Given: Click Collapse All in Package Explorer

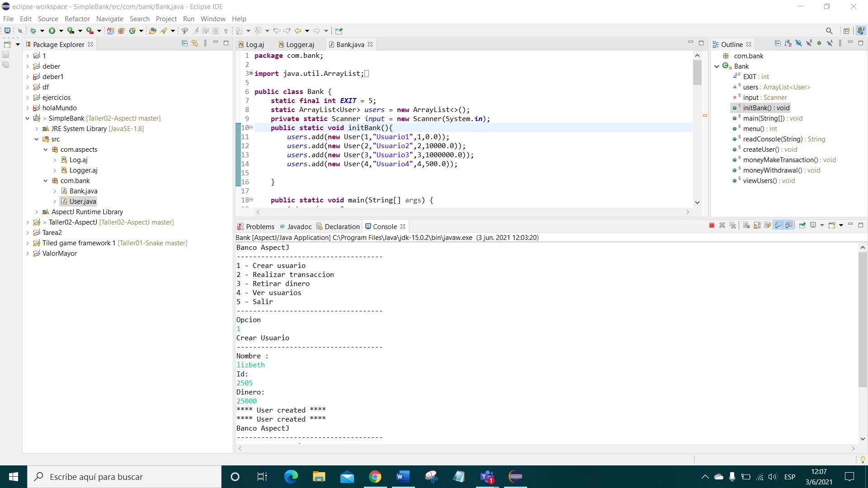Looking at the screenshot, I should point(184,43).
